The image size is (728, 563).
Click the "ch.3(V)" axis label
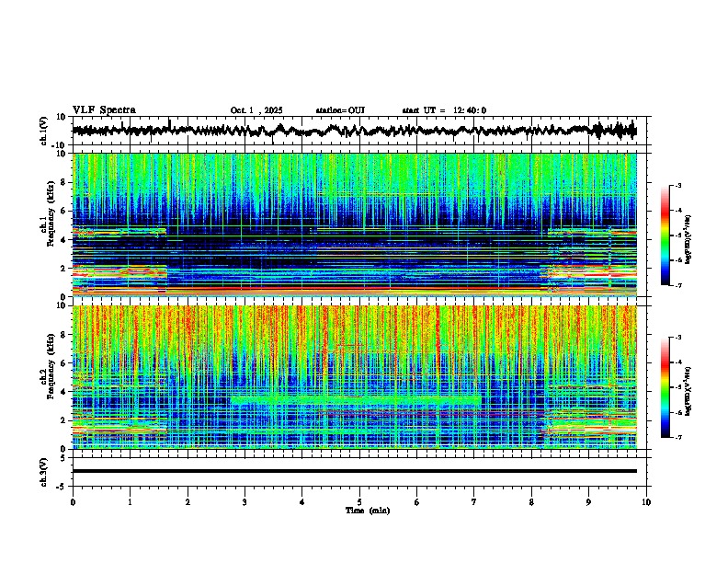coord(43,472)
